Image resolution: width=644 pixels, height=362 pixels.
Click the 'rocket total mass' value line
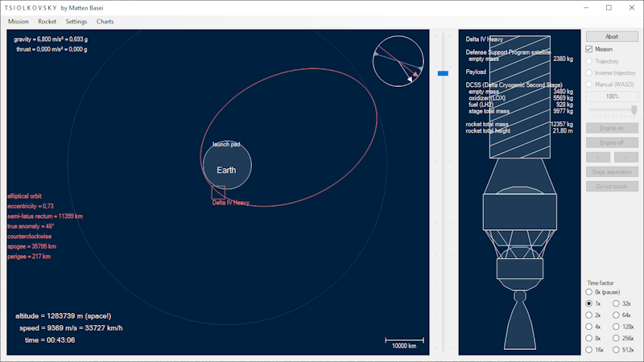(519, 125)
